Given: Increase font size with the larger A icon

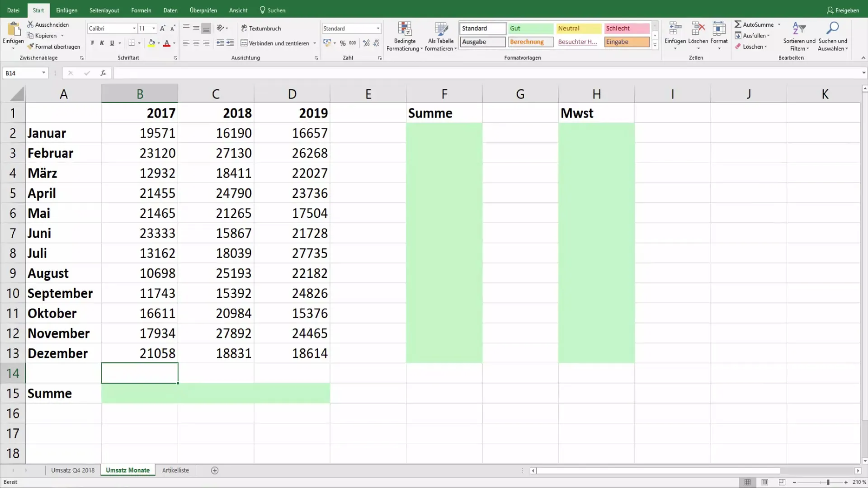Looking at the screenshot, I should click(163, 28).
